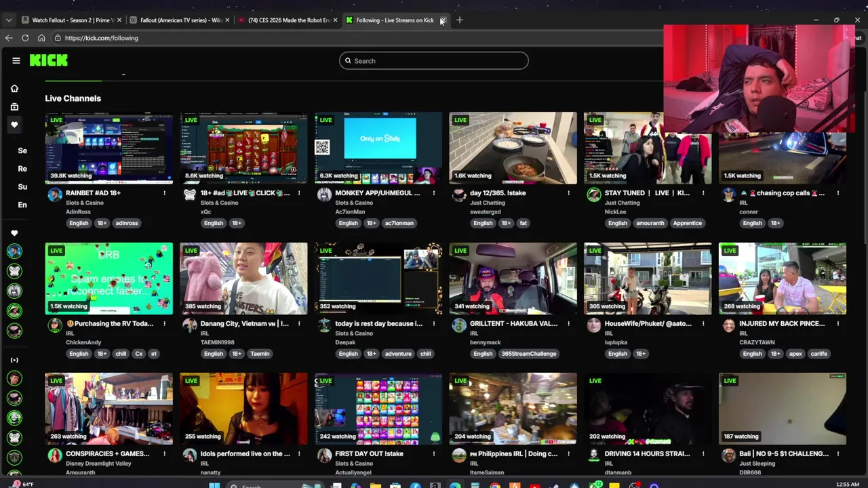
Task: Open HouseWife/Phuket stream title
Action: click(x=648, y=324)
